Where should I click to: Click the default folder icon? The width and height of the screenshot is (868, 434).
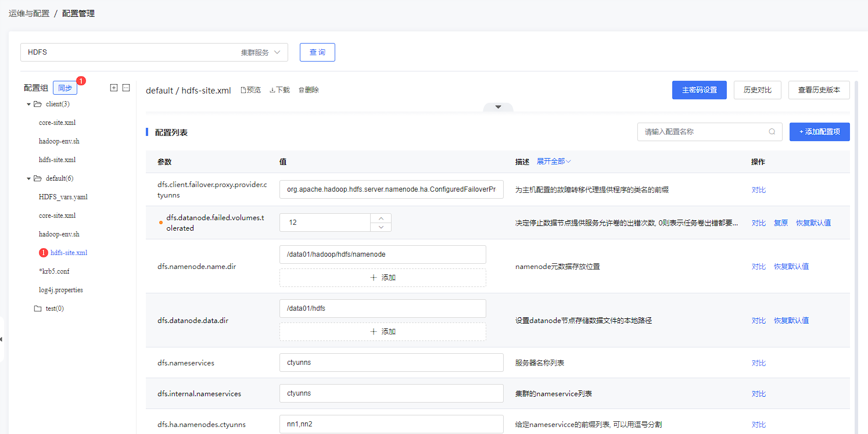[37, 178]
